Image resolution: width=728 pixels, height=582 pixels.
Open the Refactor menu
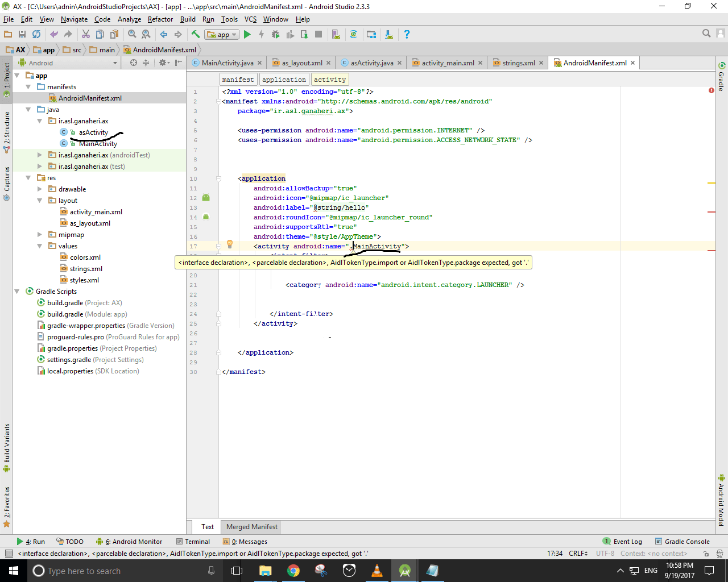point(160,19)
